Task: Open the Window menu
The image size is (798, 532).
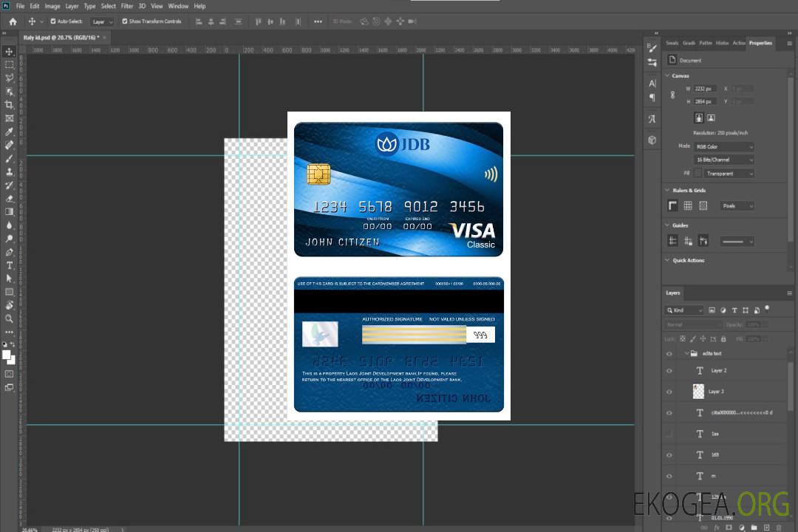Action: click(178, 6)
